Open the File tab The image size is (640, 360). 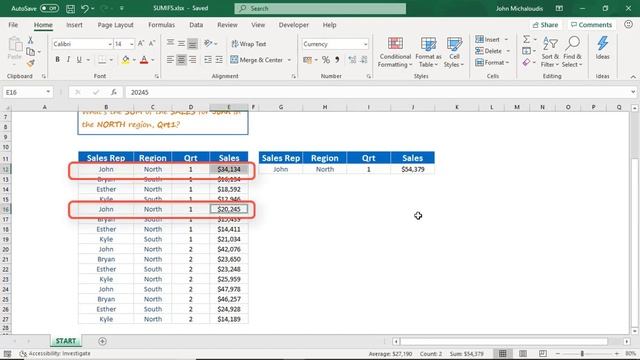[x=13, y=25]
